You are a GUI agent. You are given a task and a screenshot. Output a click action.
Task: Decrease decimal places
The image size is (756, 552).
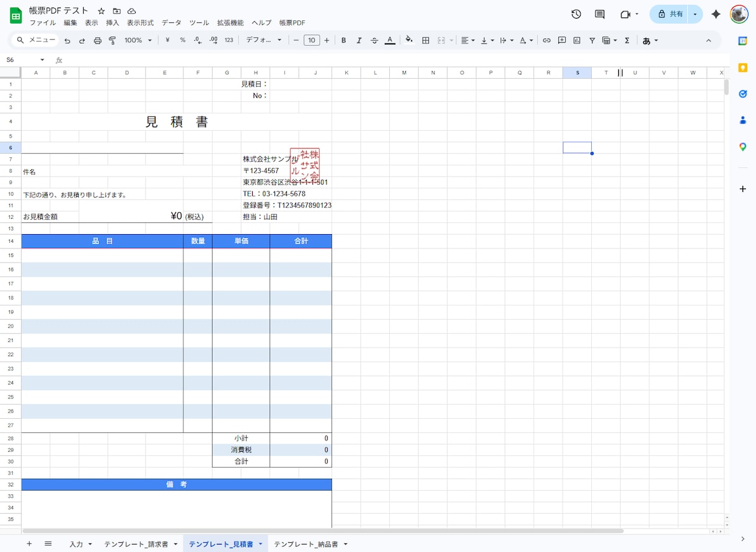198,40
